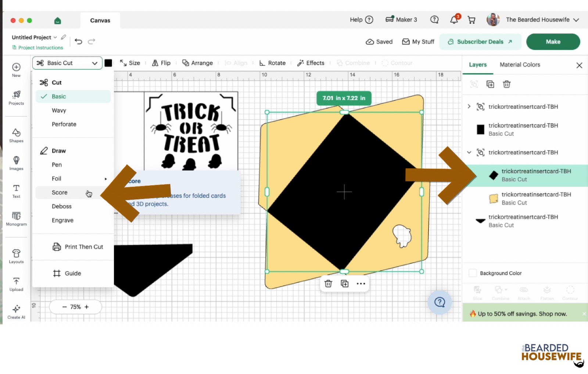Open the Shapes panel
The image size is (588, 374).
pyautogui.click(x=16, y=135)
